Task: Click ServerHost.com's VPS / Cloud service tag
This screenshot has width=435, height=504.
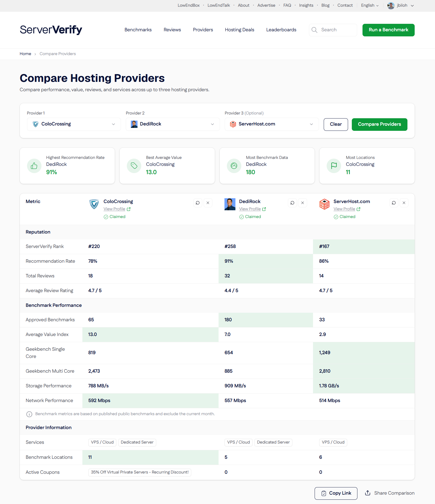Action: 333,442
